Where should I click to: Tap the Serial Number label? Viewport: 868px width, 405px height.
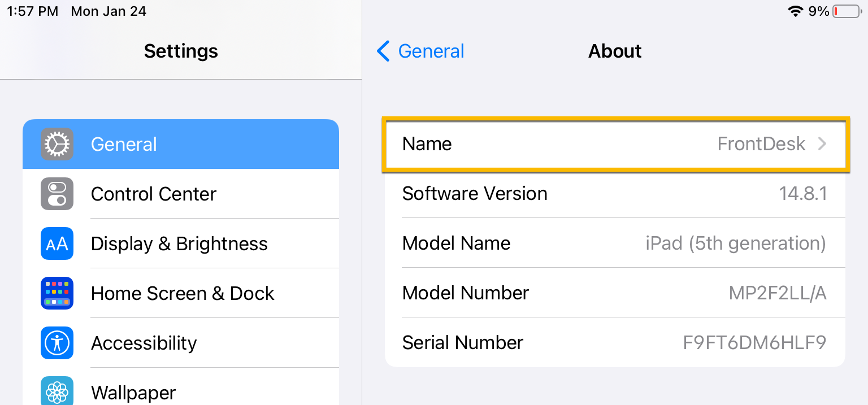point(463,343)
